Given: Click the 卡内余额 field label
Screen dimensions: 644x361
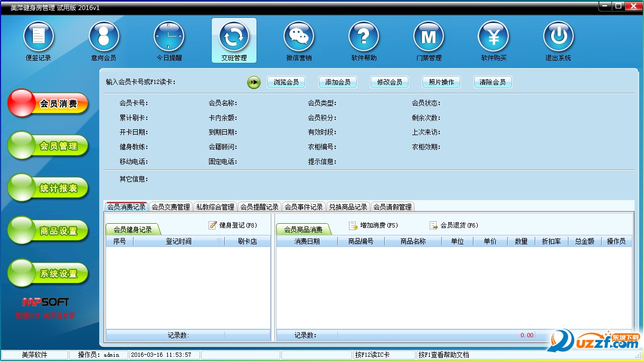Looking at the screenshot, I should tap(223, 118).
